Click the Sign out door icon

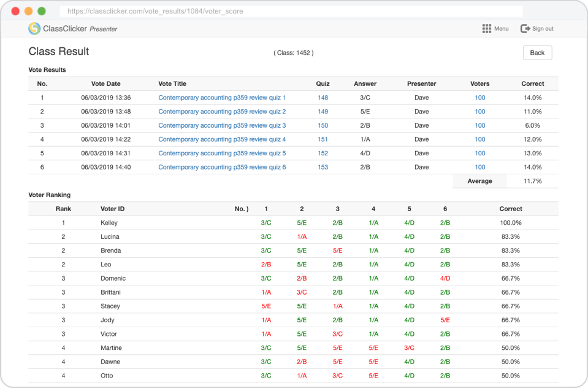526,28
